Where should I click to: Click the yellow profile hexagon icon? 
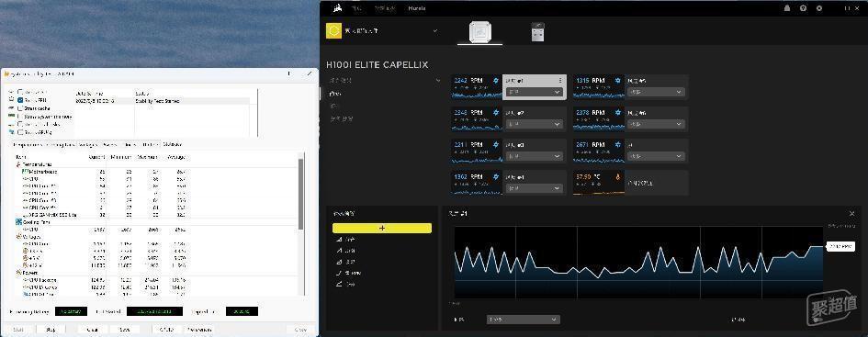(x=333, y=30)
